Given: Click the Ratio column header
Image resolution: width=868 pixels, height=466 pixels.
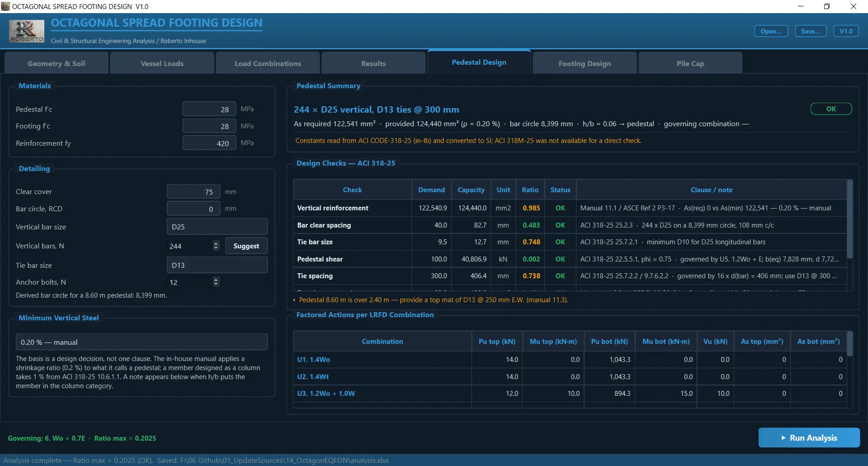Looking at the screenshot, I should pyautogui.click(x=530, y=190).
